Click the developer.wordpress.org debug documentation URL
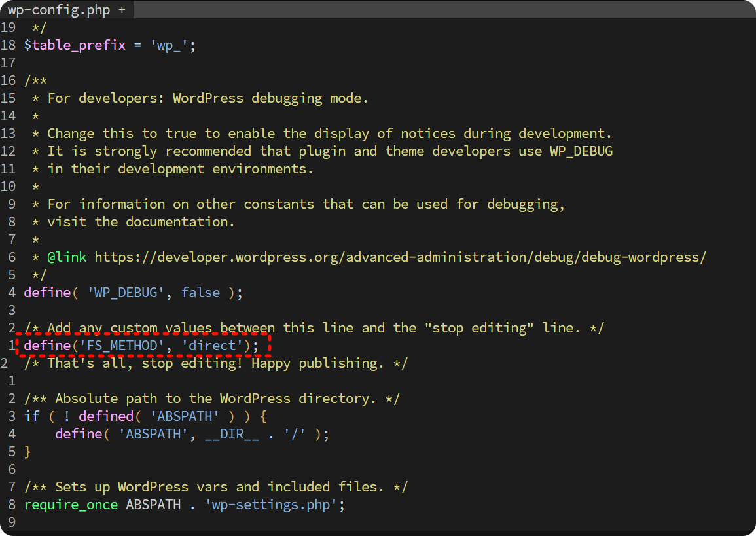The height and width of the screenshot is (536, 756). point(400,257)
